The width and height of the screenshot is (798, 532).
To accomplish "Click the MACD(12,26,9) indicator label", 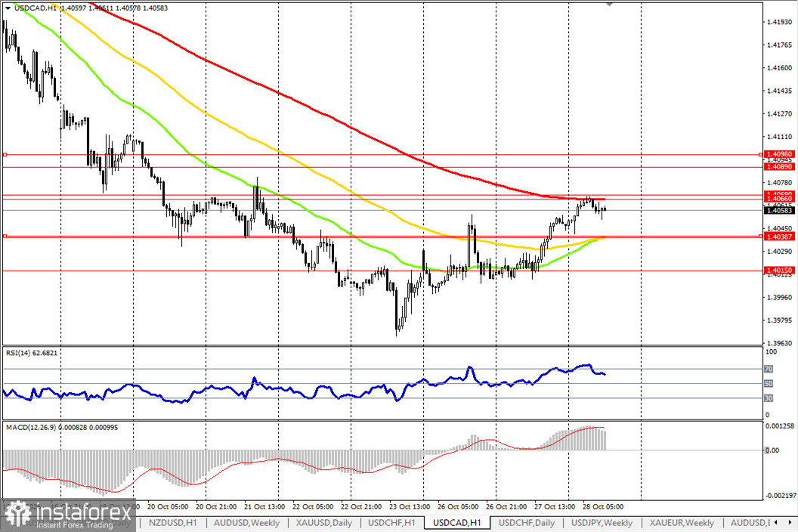I will tap(61, 427).
